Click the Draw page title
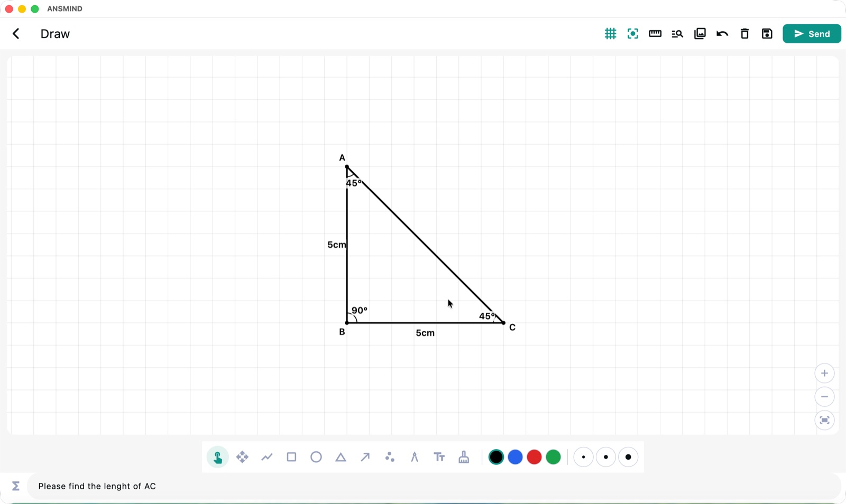 pyautogui.click(x=55, y=34)
